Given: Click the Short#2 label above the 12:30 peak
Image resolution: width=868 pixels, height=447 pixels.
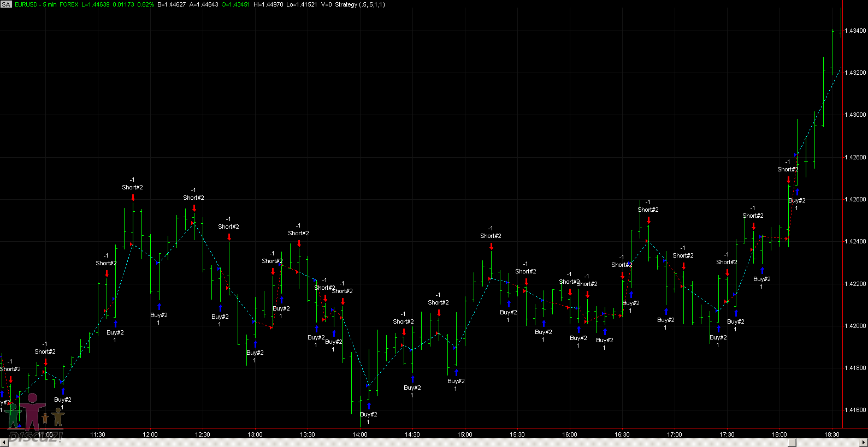Looking at the screenshot, I should click(194, 198).
